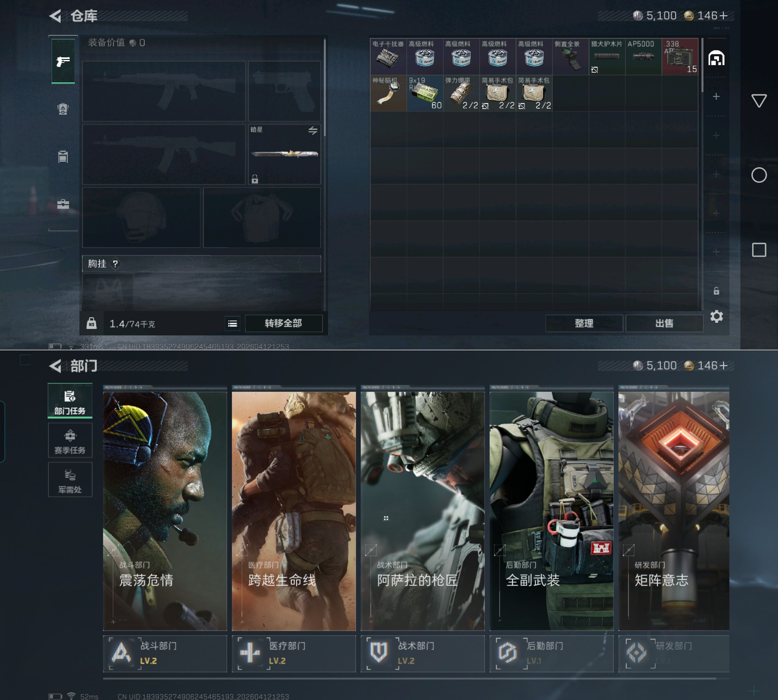Click the back arrow next to 仓库
The height and width of the screenshot is (700, 778).
pyautogui.click(x=56, y=16)
